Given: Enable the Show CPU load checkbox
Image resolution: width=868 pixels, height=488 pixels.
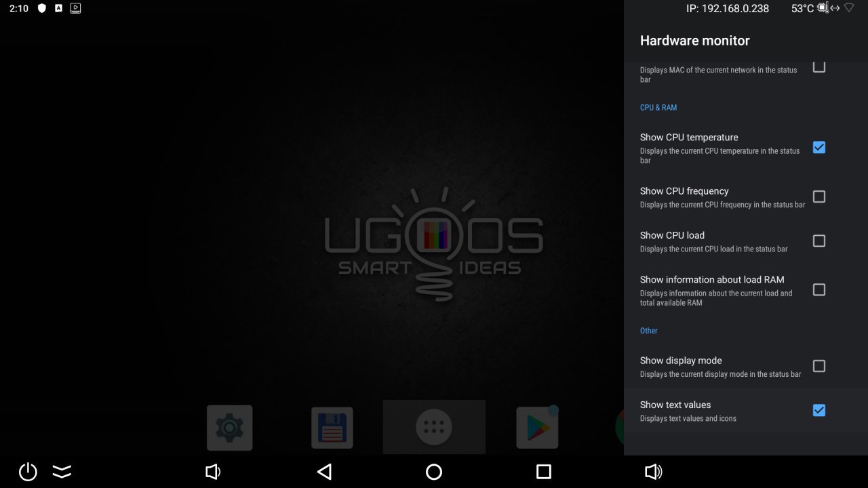Looking at the screenshot, I should click(819, 241).
